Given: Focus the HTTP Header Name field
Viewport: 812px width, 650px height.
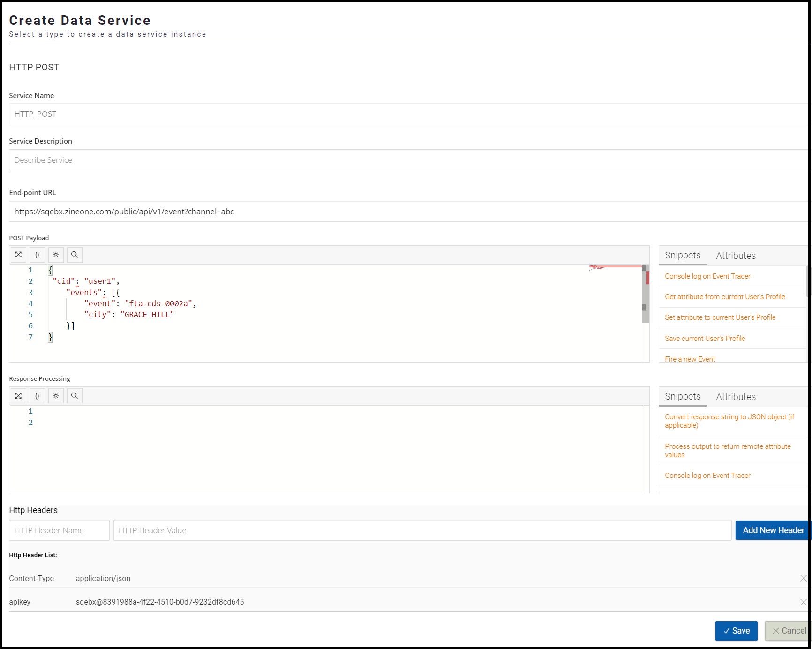Looking at the screenshot, I should [59, 530].
